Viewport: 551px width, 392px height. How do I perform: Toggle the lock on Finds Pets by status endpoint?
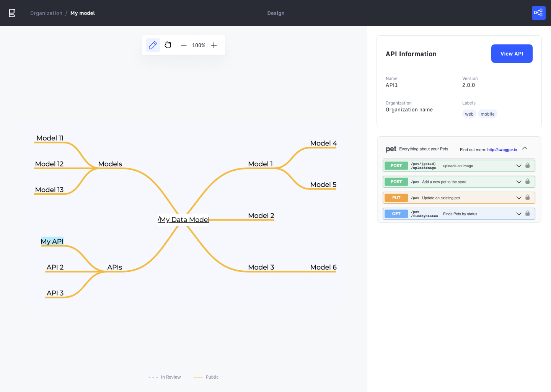pyautogui.click(x=528, y=214)
